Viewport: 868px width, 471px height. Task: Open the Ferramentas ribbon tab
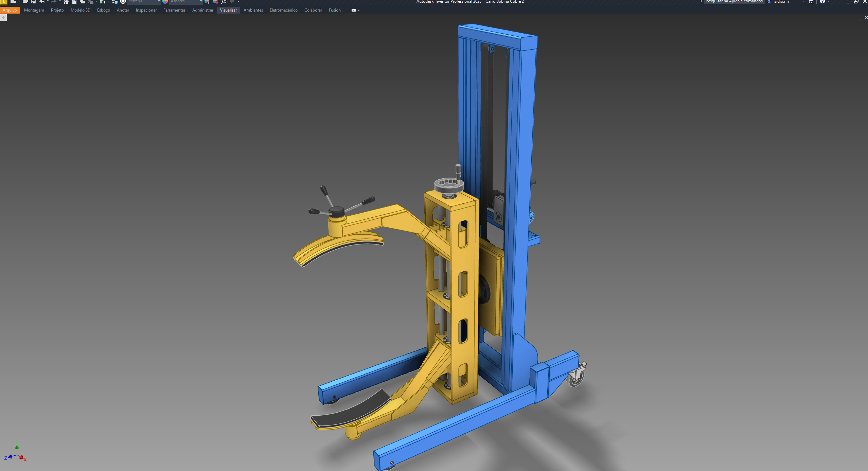tap(174, 10)
